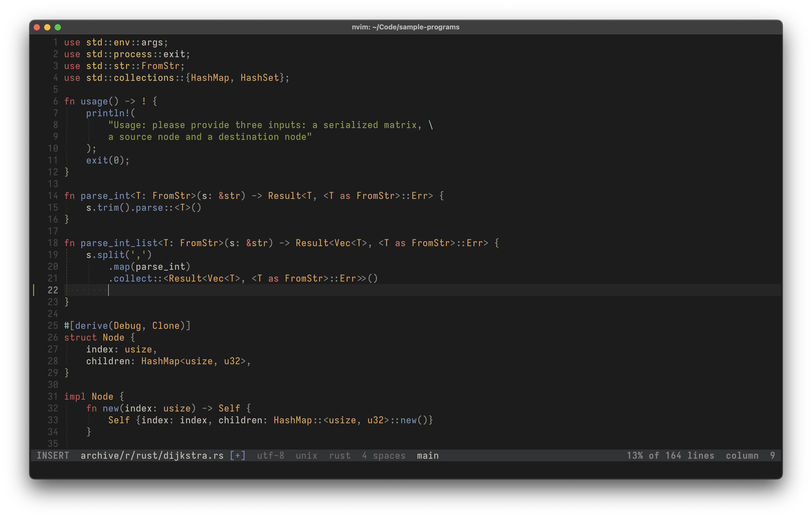Click 'index: usize,' field on line 27

122,349
